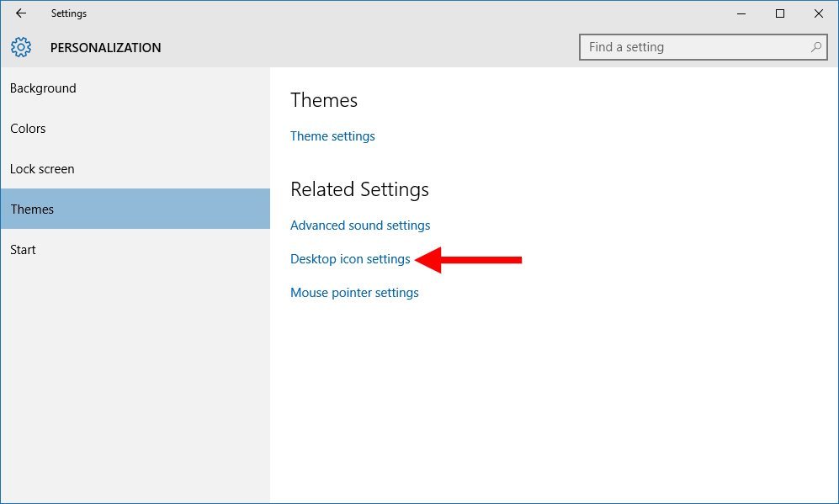839x504 pixels.
Task: Click the Settings gear icon
Action: [x=20, y=47]
